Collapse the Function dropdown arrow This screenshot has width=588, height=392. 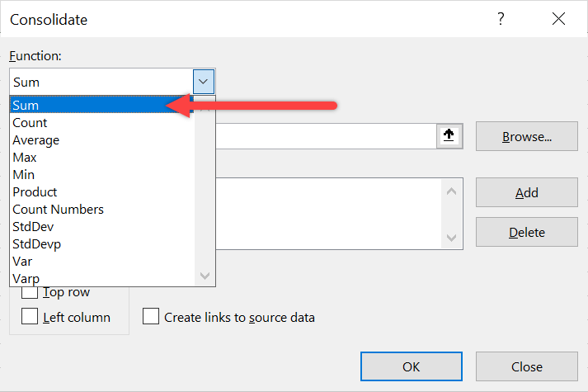coord(204,82)
